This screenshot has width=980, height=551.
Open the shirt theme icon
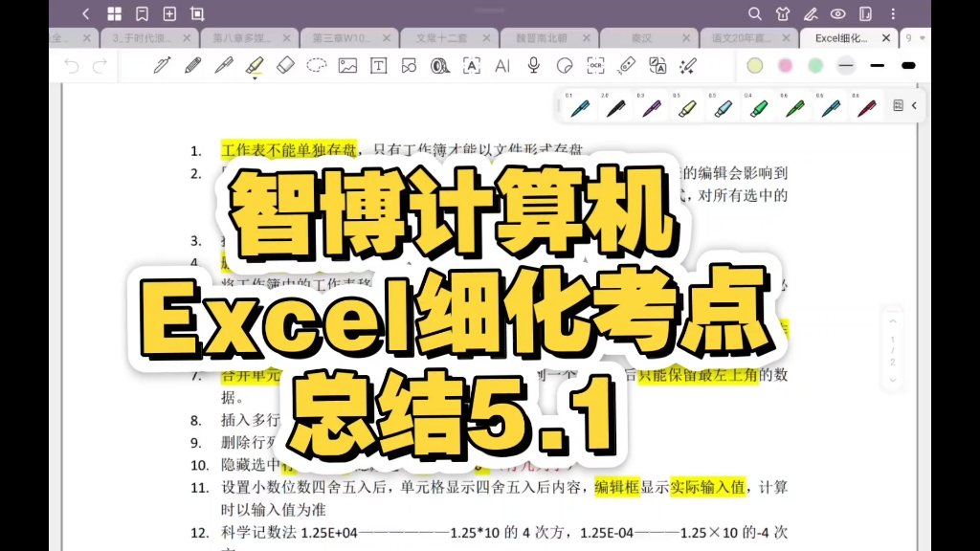[x=783, y=13]
